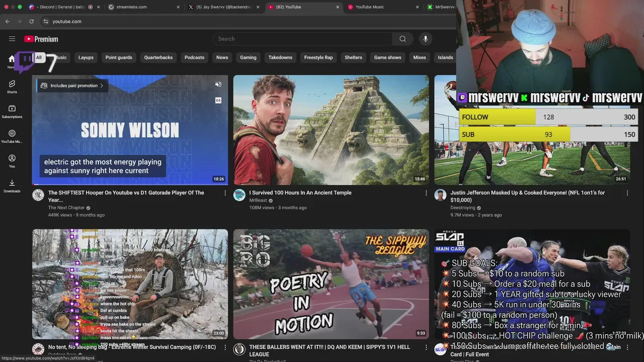Click The Next Chapter channel avatar
Viewport: 644px width, 362px height.
pyautogui.click(x=38, y=195)
